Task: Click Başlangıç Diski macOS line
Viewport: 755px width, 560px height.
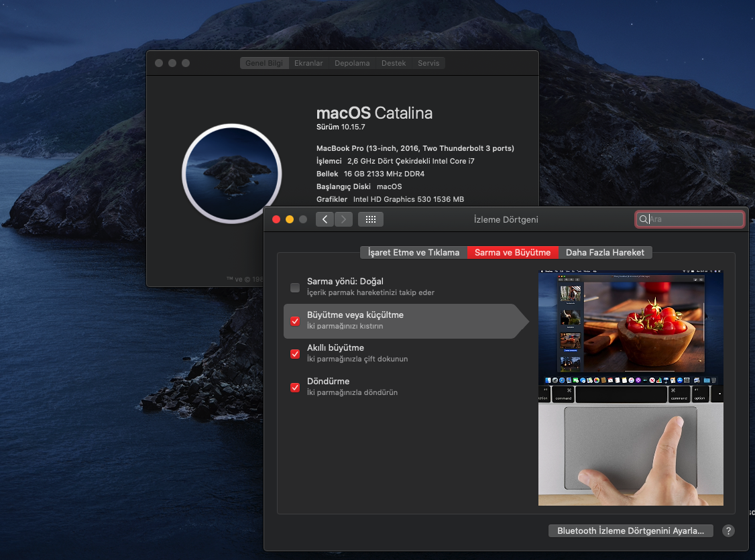Action: (359, 187)
